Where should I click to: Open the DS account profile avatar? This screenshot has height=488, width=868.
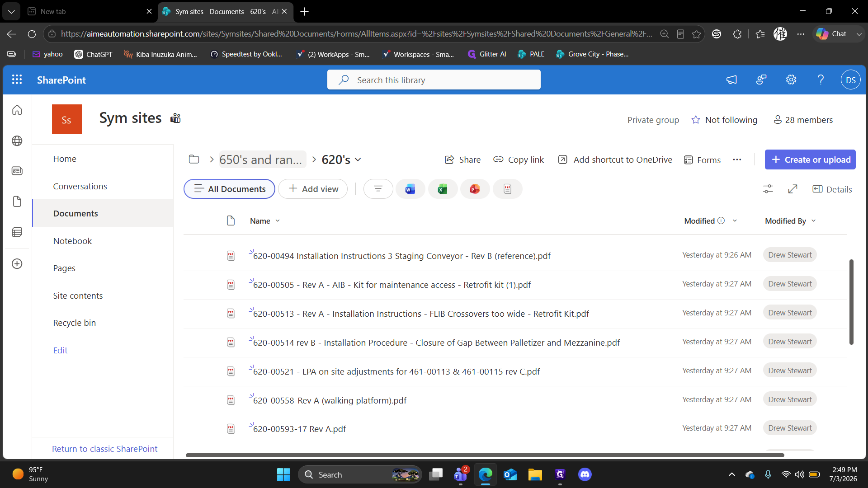tap(850, 80)
